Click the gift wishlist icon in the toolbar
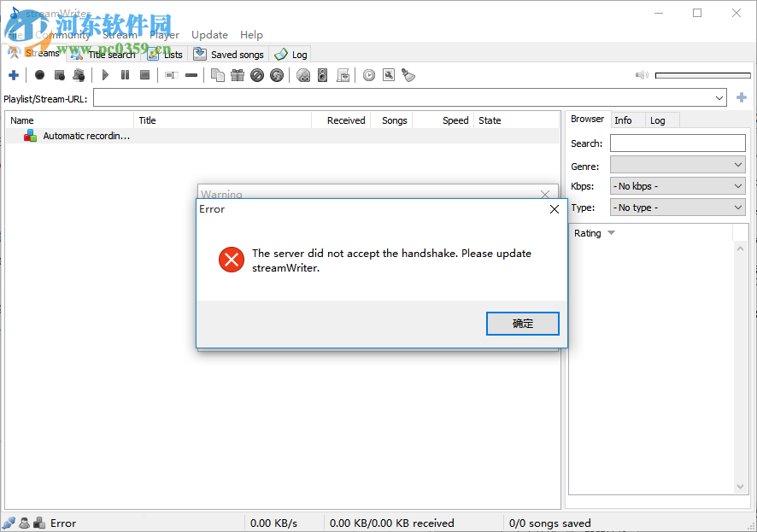This screenshot has width=757, height=532. coord(238,74)
